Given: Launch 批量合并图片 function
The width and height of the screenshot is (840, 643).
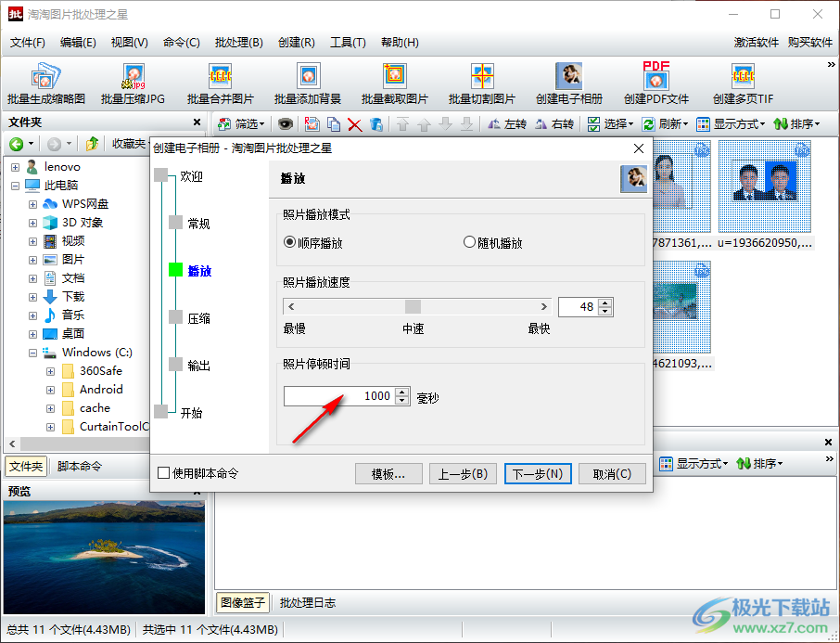Looking at the screenshot, I should pos(220,81).
